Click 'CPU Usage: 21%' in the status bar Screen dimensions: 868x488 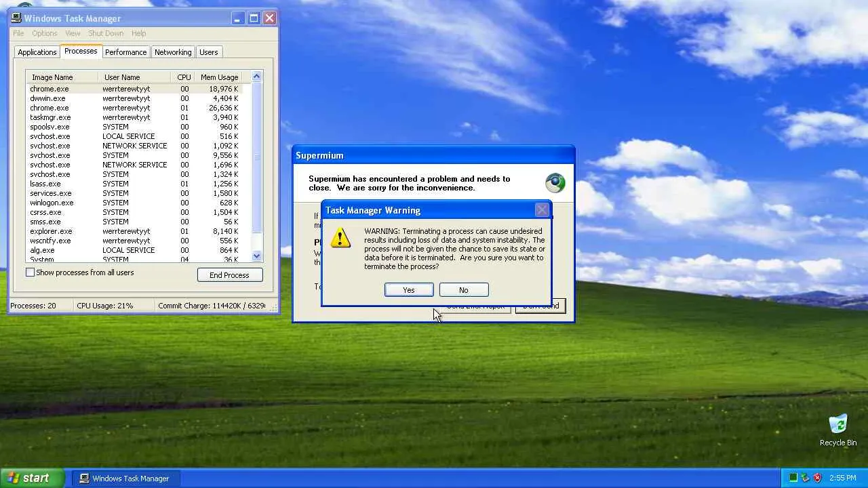(x=105, y=306)
